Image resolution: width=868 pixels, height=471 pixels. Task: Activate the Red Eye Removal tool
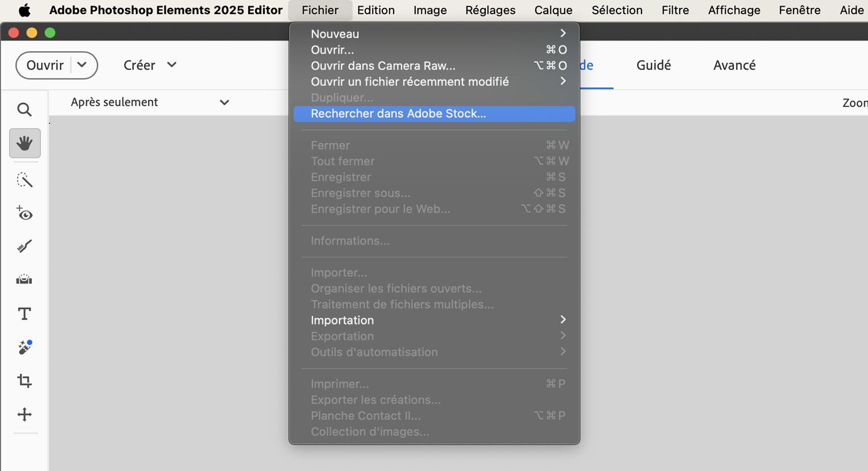[24, 213]
